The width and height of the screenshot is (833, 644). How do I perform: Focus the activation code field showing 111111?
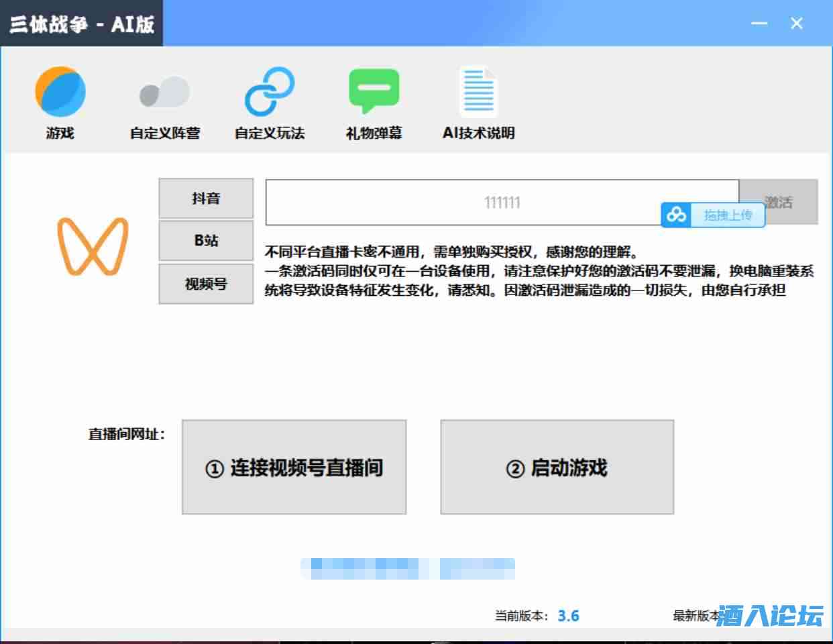coord(463,202)
